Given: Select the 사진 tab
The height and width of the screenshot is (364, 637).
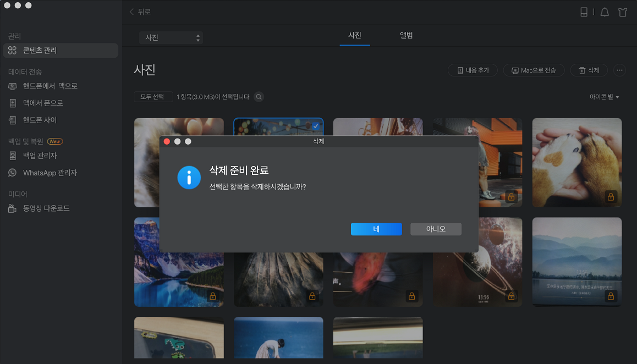Looking at the screenshot, I should click(x=355, y=35).
